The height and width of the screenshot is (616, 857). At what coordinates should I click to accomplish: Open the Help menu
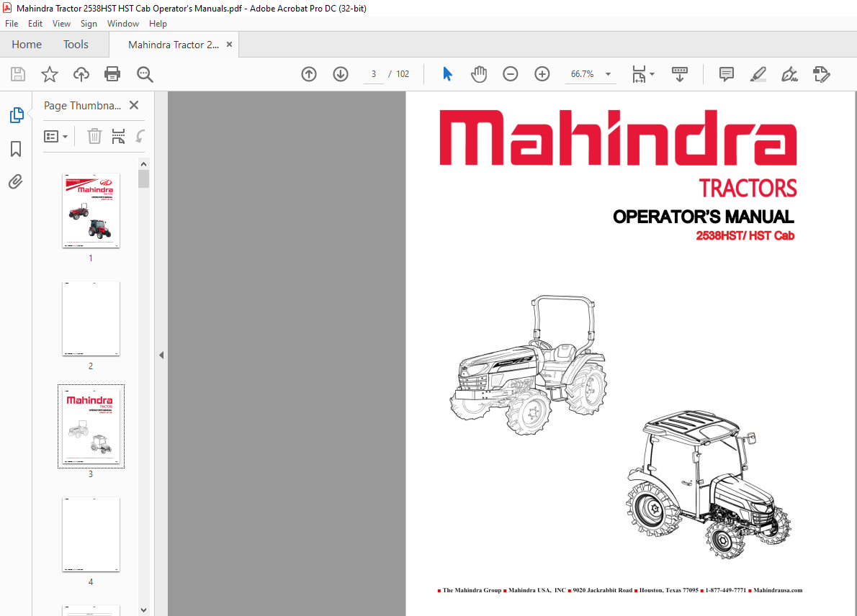tap(158, 24)
